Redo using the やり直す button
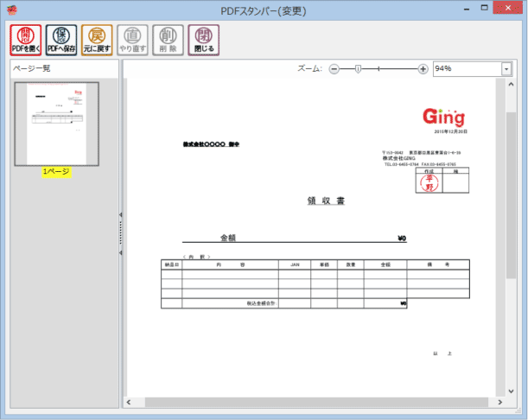The width and height of the screenshot is (528, 420). click(x=133, y=40)
